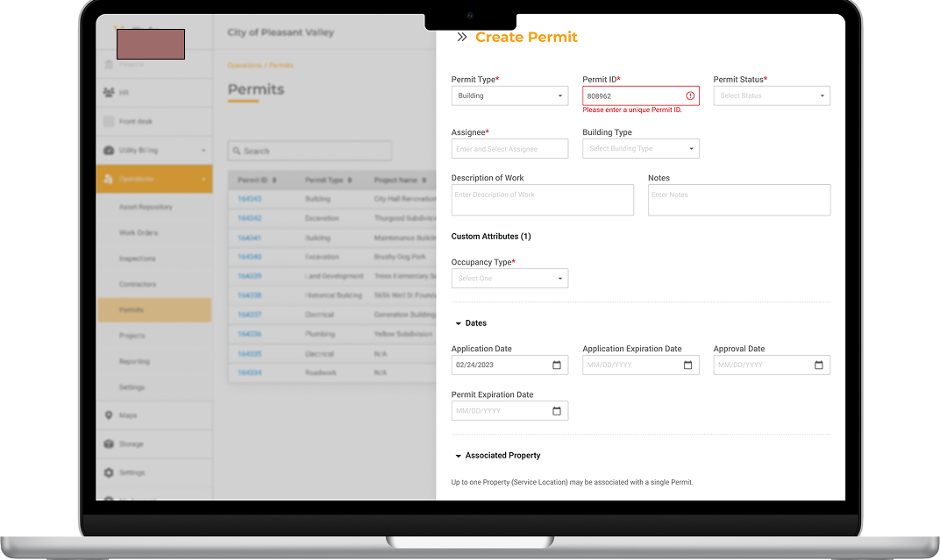Image resolution: width=940 pixels, height=560 pixels.
Task: Click the search magnifier icon
Action: [x=237, y=151]
